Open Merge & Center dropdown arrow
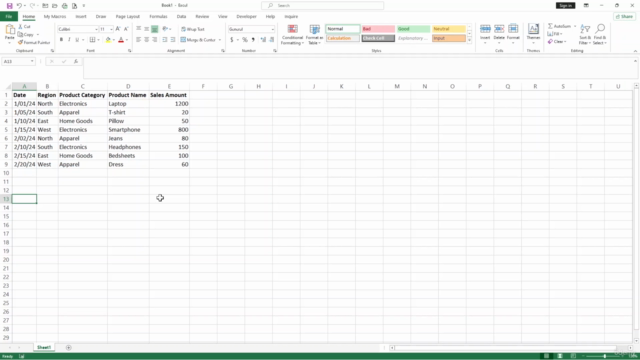 click(x=220, y=40)
